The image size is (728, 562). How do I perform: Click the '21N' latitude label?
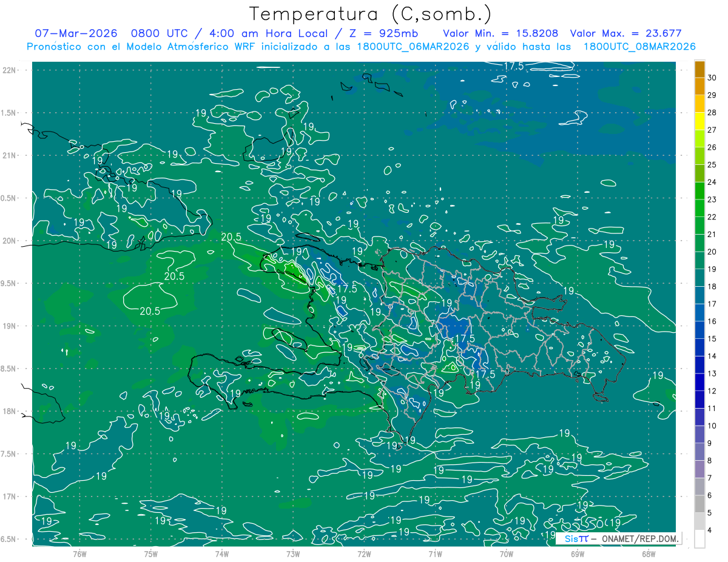click(x=9, y=155)
